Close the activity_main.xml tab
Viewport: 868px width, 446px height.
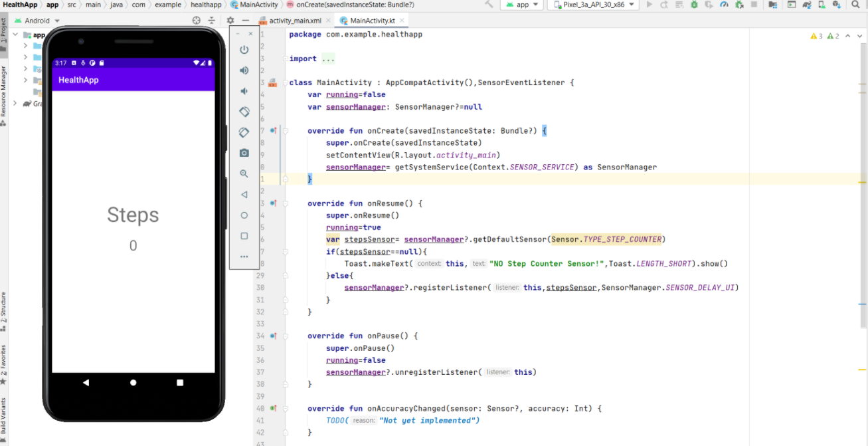328,21
